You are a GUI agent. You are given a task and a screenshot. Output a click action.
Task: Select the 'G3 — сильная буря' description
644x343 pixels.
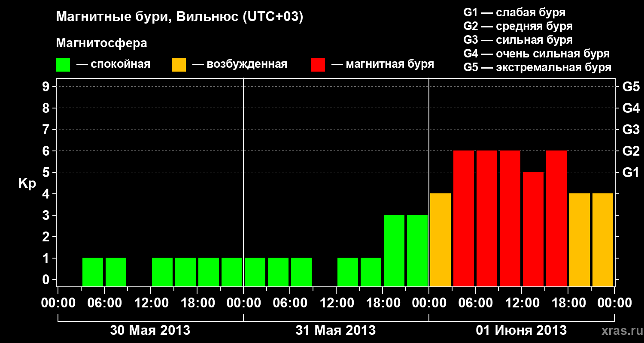click(x=518, y=40)
